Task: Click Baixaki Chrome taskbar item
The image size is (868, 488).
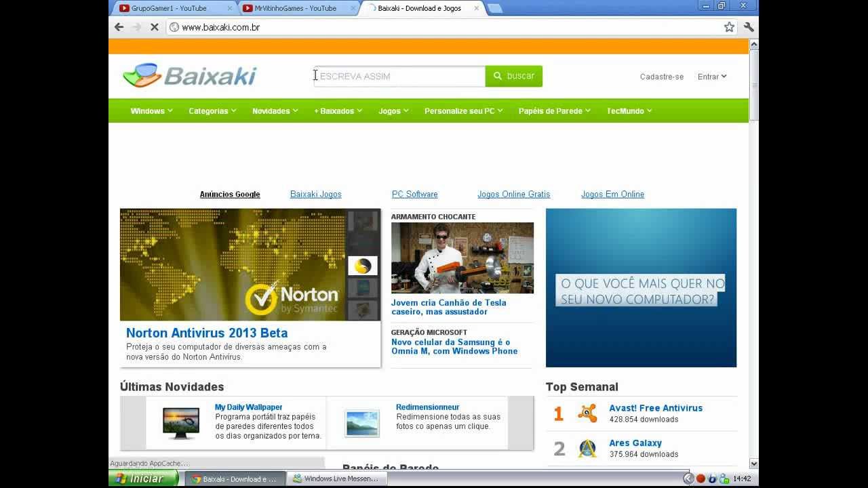Action: click(235, 479)
